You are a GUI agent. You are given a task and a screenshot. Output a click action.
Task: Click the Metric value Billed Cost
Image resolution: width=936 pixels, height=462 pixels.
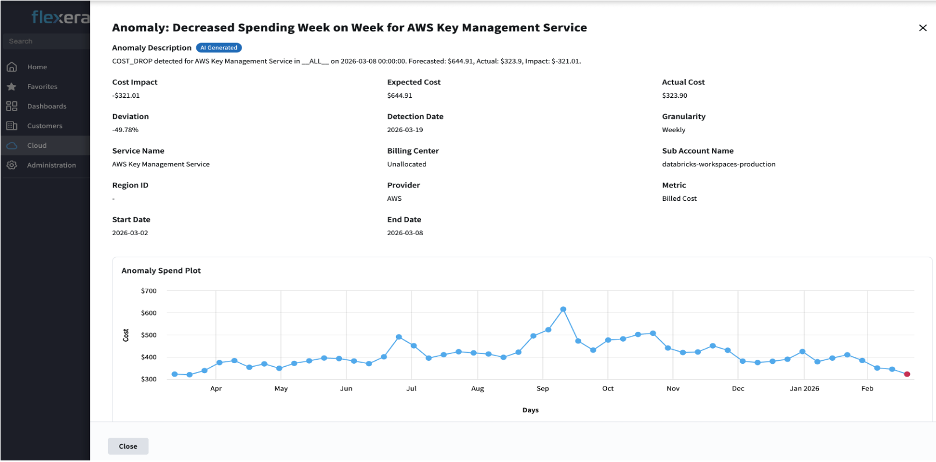(x=679, y=198)
